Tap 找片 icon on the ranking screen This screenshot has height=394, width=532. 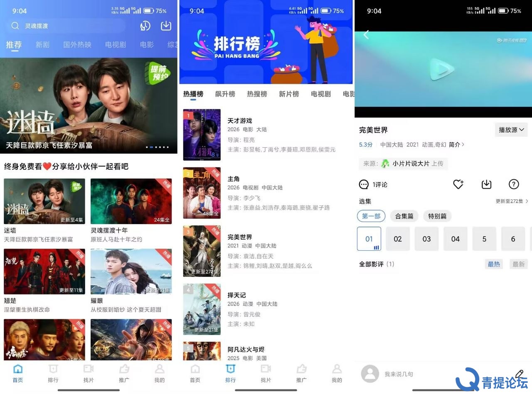266,369
